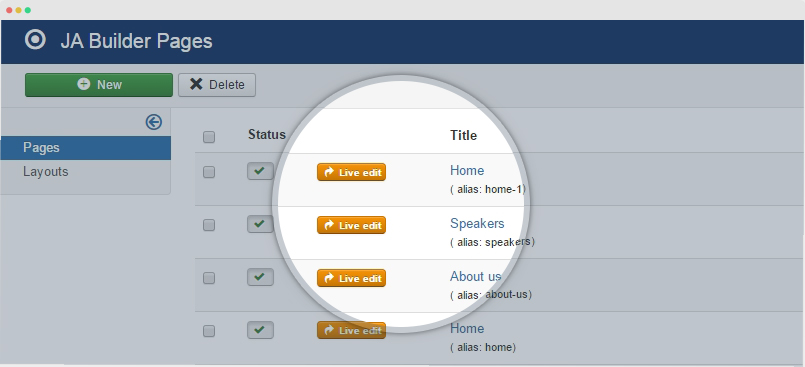Open the Layouts sidebar item
This screenshot has width=805, height=367.
tap(86, 171)
